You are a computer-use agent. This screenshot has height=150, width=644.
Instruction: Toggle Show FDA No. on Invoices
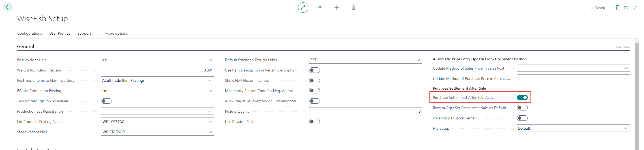coord(314,80)
